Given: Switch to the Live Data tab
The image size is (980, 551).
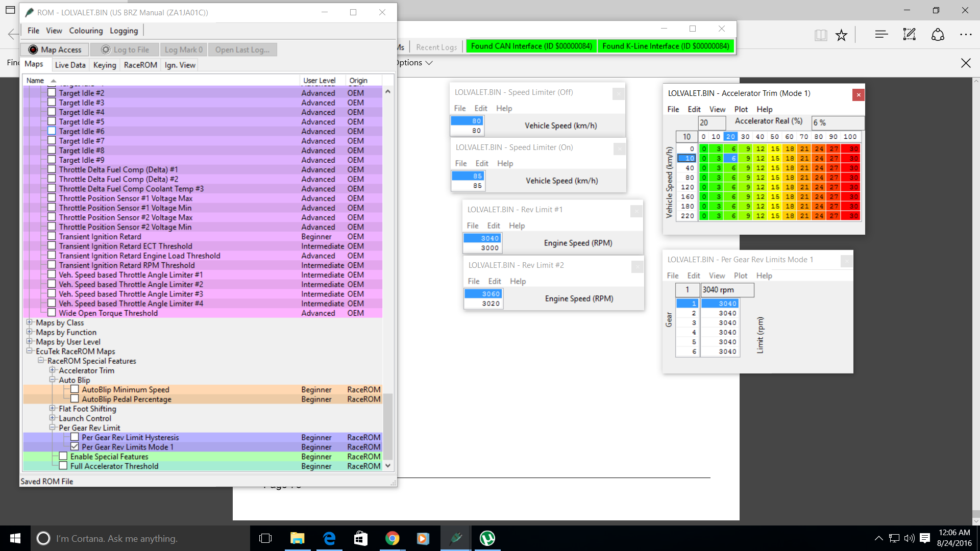Looking at the screenshot, I should pos(69,65).
